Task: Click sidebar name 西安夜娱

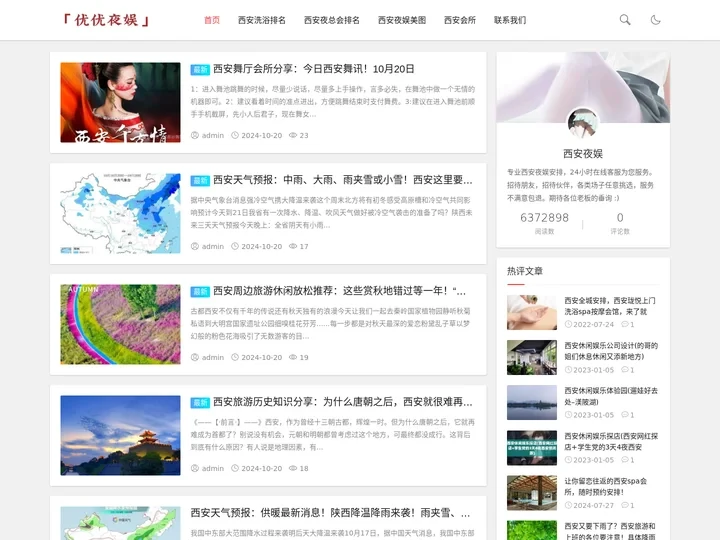Action: (583, 153)
